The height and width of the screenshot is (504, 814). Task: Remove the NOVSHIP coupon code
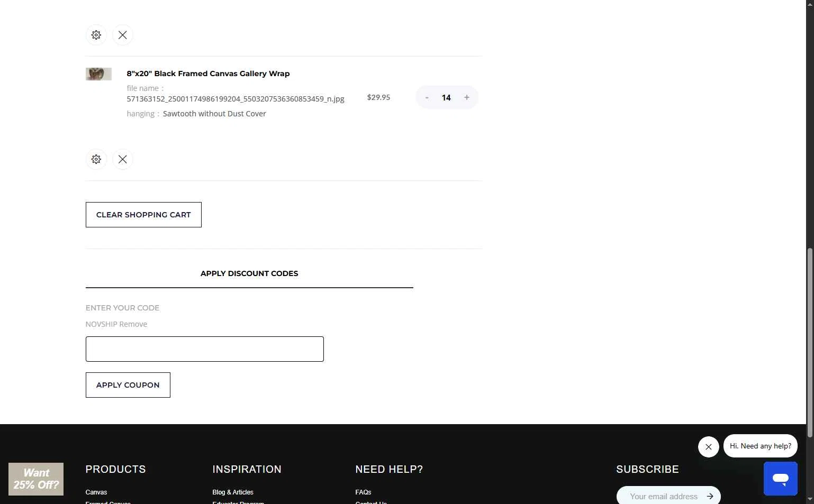coord(133,324)
